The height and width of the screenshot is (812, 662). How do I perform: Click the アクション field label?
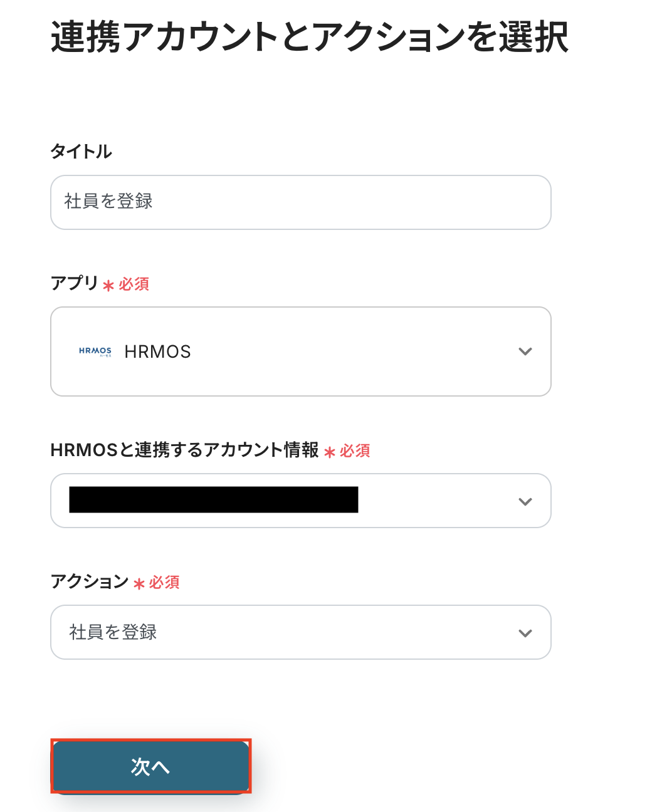(90, 581)
